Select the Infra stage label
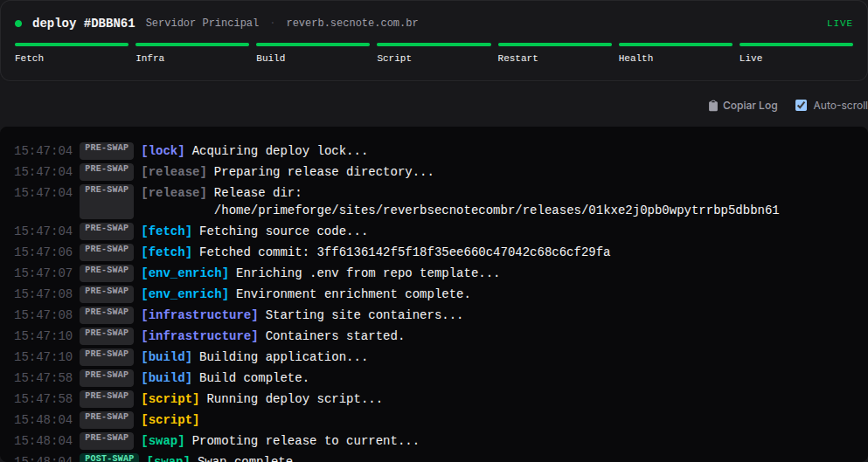The width and height of the screenshot is (868, 462). coord(150,59)
